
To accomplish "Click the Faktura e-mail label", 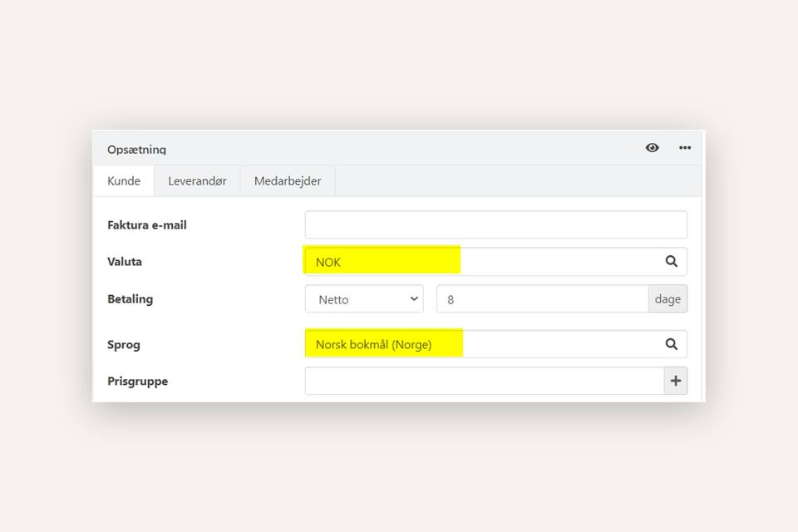I will (x=147, y=225).
